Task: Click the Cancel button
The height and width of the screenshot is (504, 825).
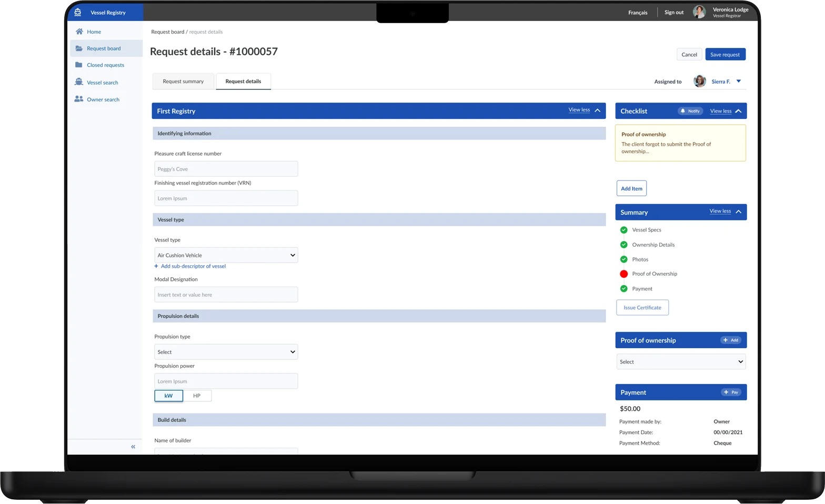Action: click(689, 54)
